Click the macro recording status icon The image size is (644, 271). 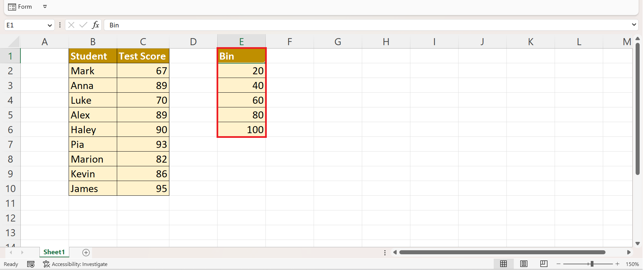pos(31,264)
